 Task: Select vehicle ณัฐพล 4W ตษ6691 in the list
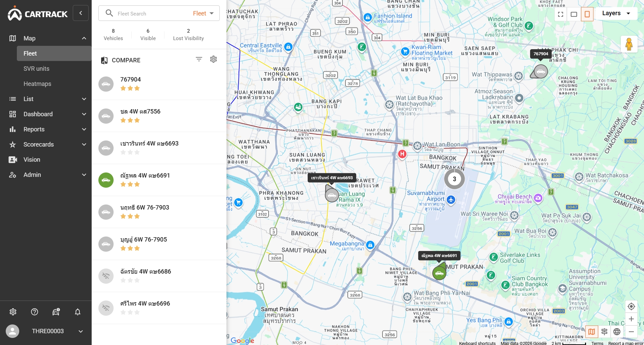[x=159, y=180]
